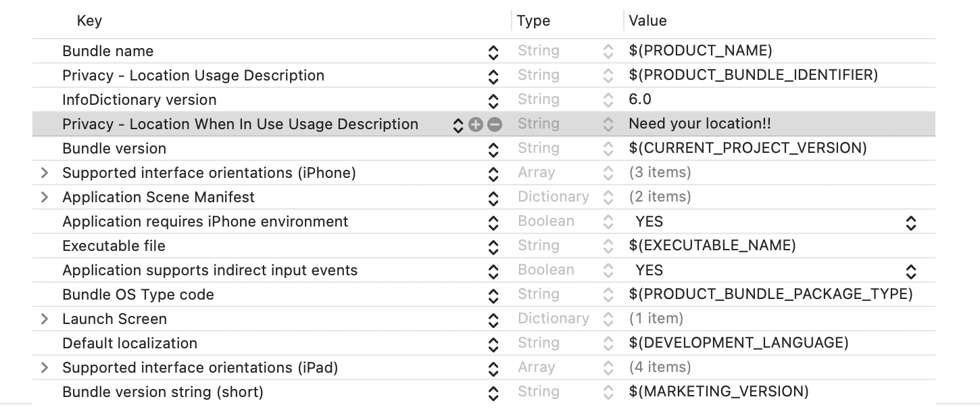Screen dimensions: 980x418
Task: Open the key selector for Bundle name
Action: pyautogui.click(x=493, y=51)
